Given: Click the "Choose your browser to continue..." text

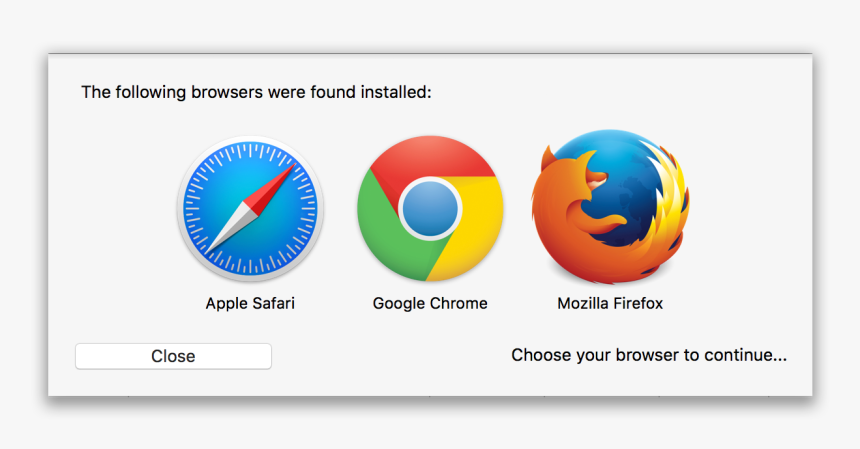Looking at the screenshot, I should tap(649, 355).
